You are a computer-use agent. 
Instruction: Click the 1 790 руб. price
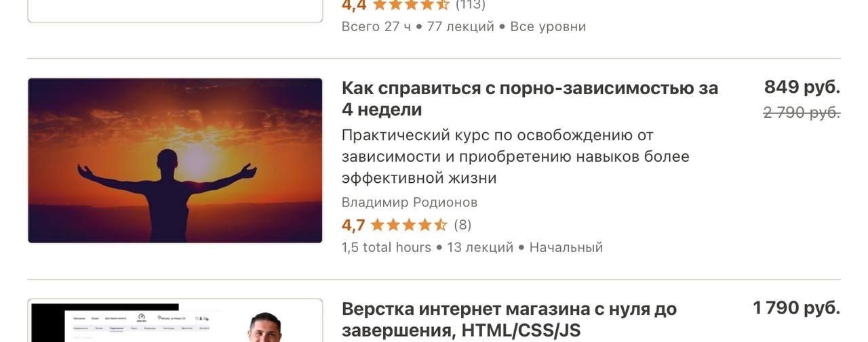pyautogui.click(x=797, y=308)
